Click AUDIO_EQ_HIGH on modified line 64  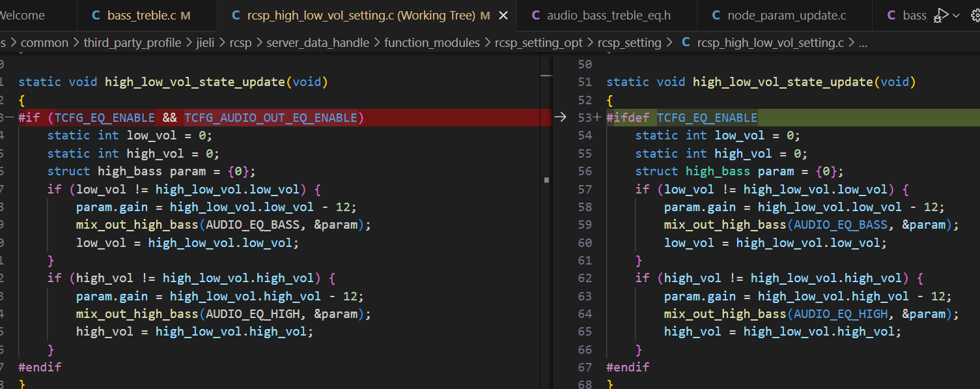[x=841, y=313]
